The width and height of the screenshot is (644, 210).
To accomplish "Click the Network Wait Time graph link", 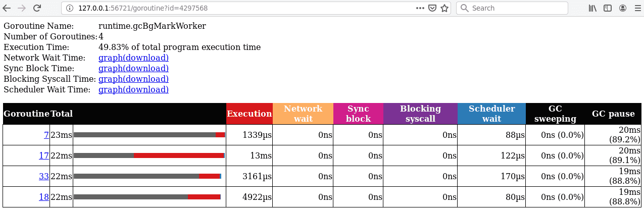I will coord(133,58).
